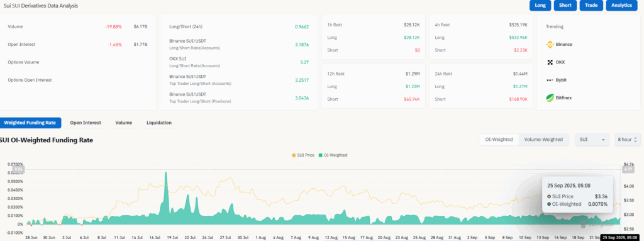The height and width of the screenshot is (241, 644).
Task: Open the Liquidation tab
Action: tap(159, 123)
